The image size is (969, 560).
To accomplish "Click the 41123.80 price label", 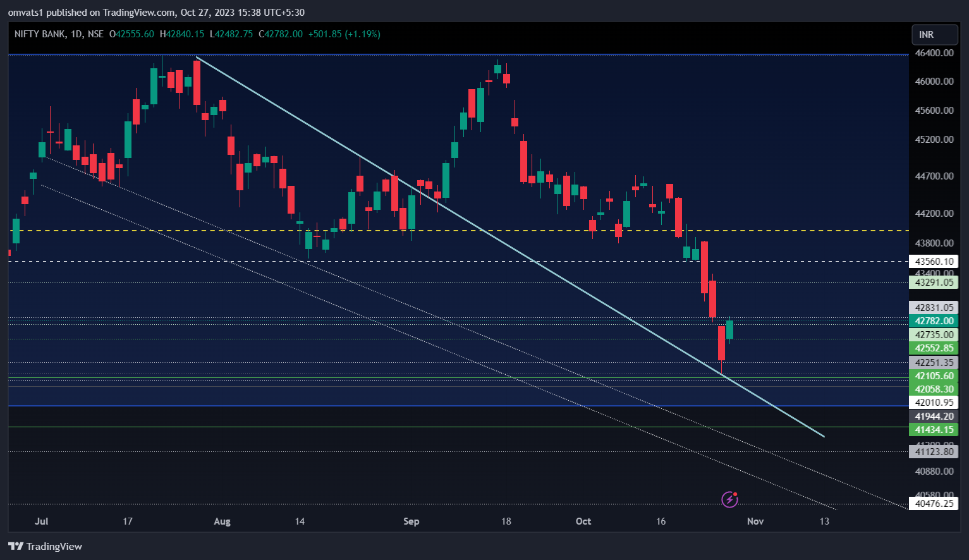I will point(934,452).
